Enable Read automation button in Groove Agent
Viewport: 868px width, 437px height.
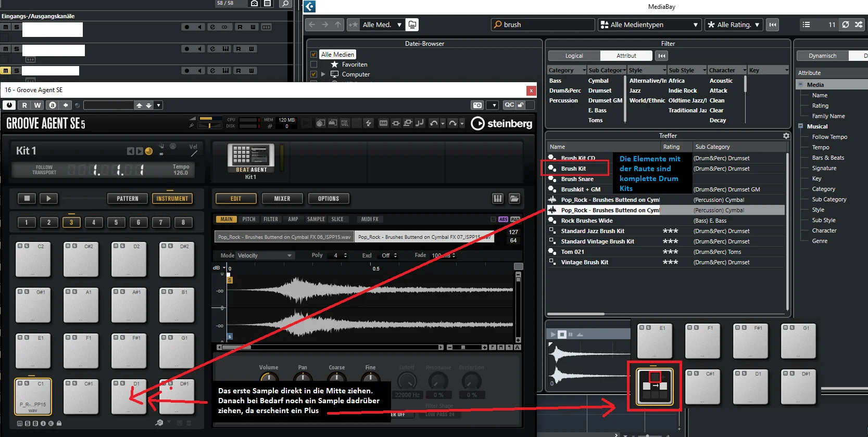pyautogui.click(x=24, y=105)
